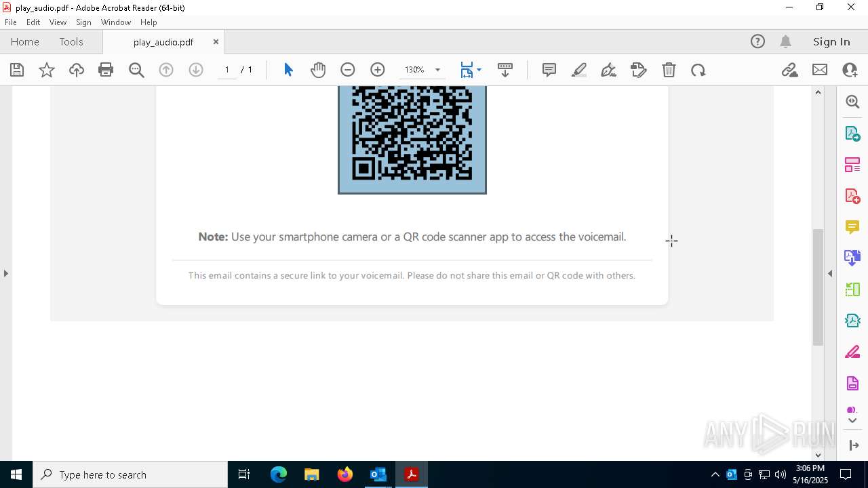The height and width of the screenshot is (488, 868).
Task: Open the Edit menu
Action: pyautogui.click(x=33, y=22)
